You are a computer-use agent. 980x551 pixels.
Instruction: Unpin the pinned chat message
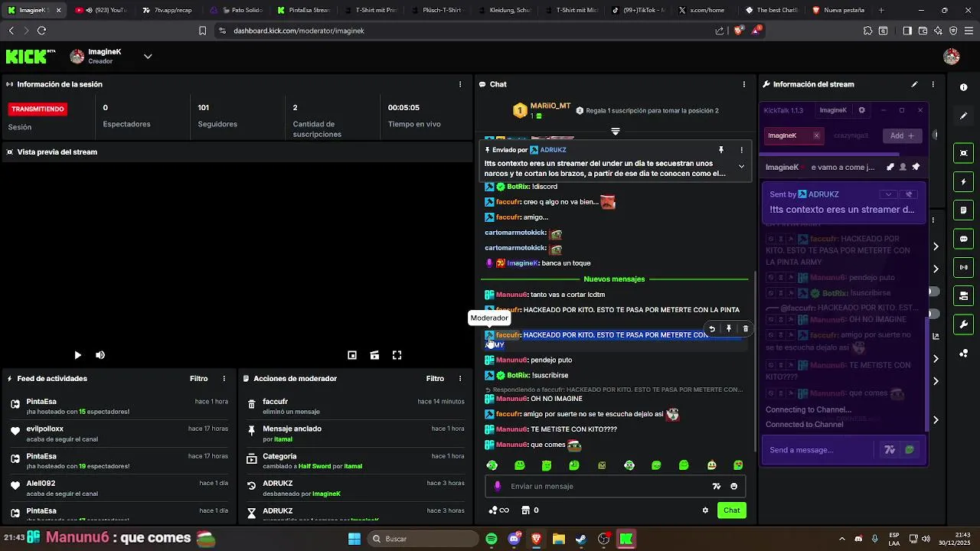721,150
